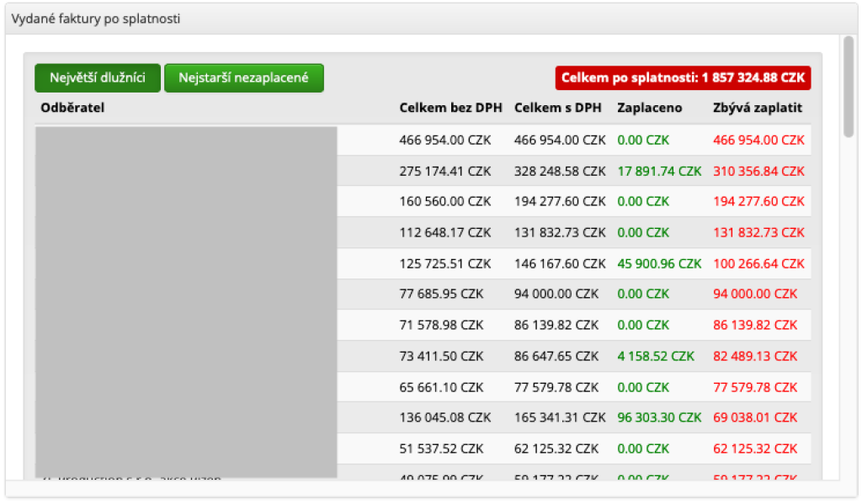
Task: Select the Celkem bez DPH column header
Action: [450, 108]
